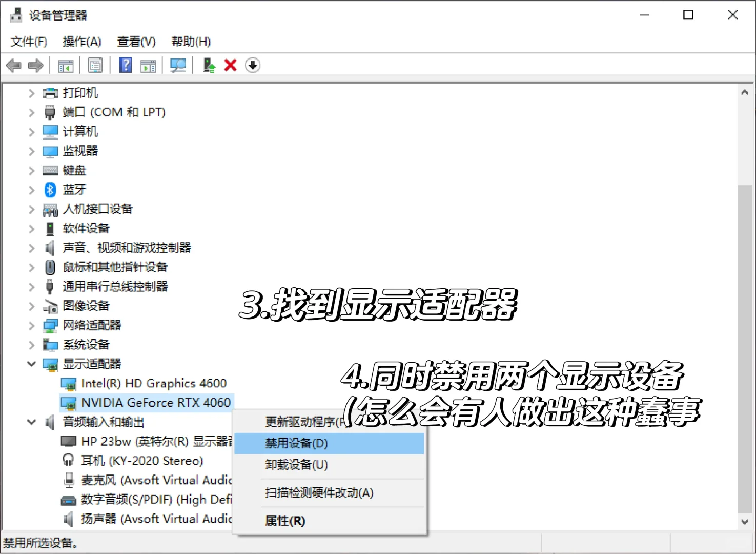Scan for hardware changes monitor icon
Image resolution: width=756 pixels, height=554 pixels.
pos(178,65)
